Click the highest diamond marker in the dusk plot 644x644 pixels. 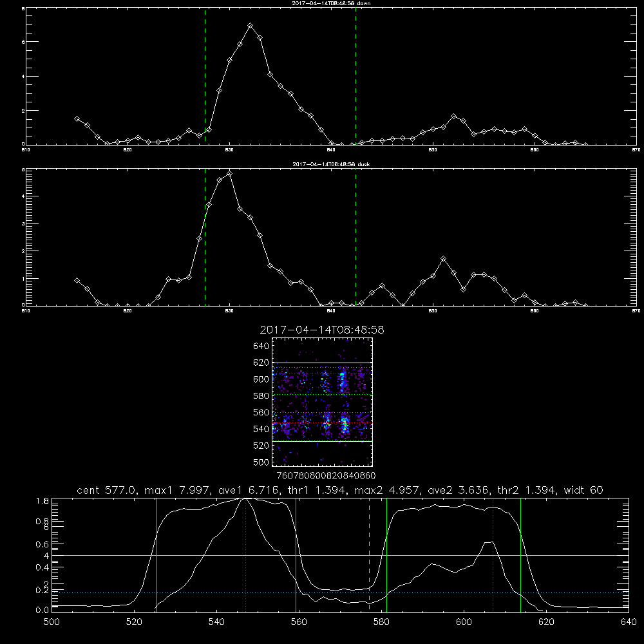(x=230, y=174)
